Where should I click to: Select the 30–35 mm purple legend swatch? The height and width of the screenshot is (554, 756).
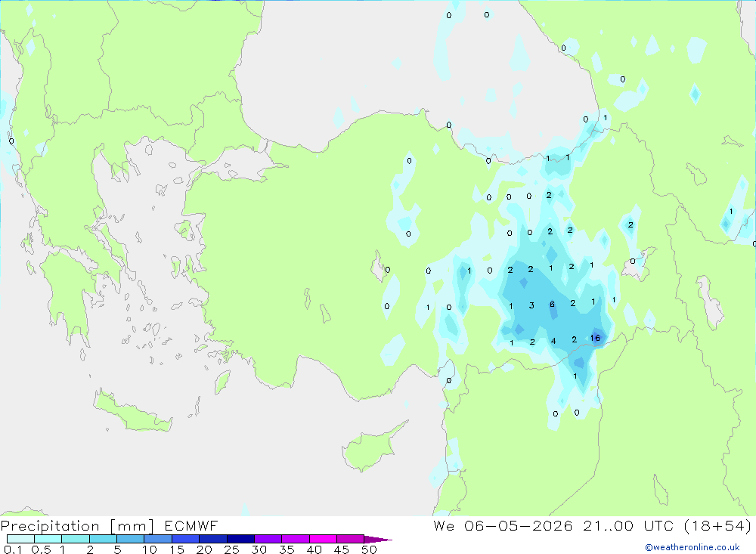(268, 539)
